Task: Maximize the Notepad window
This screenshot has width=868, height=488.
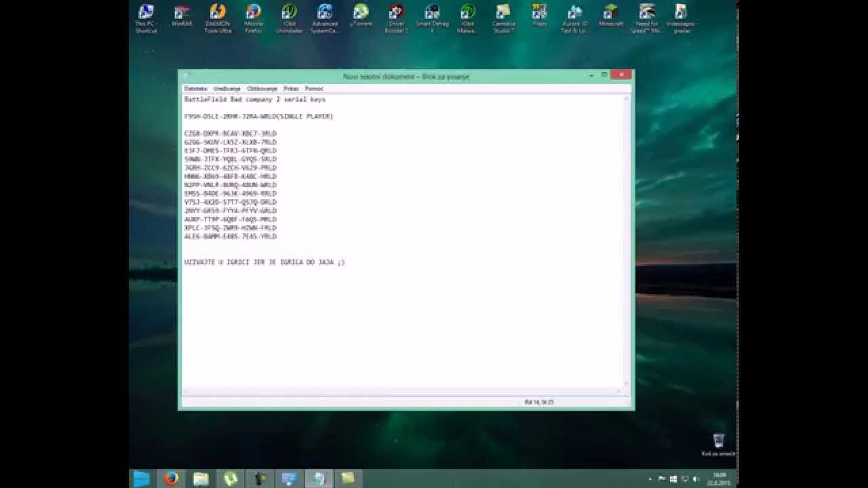Action: click(604, 75)
